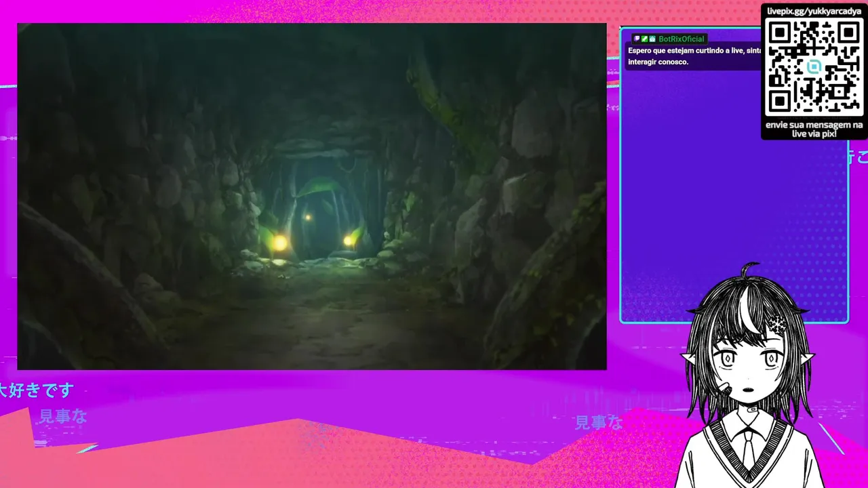Click the green moderator sword badge
This screenshot has width=868, height=488.
[644, 39]
